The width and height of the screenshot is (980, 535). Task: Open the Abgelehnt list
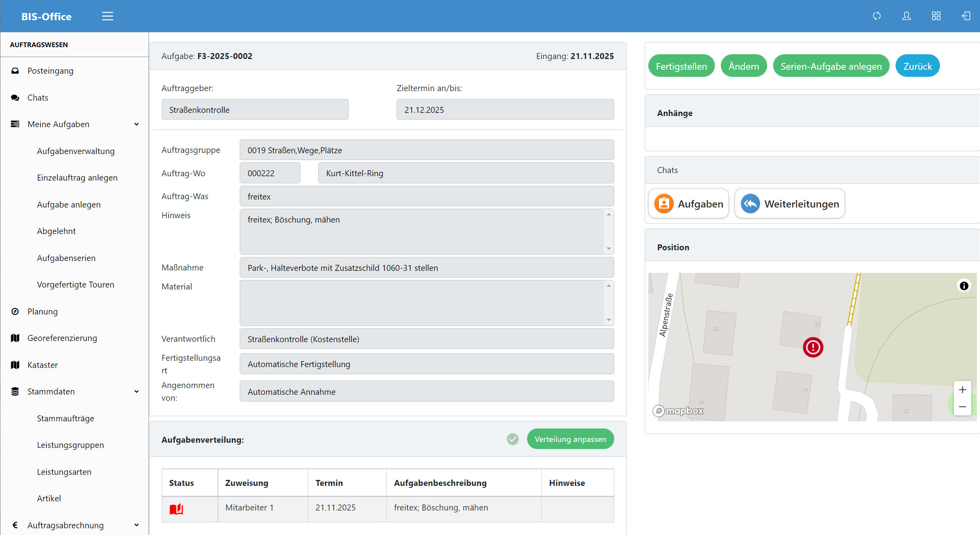(x=56, y=231)
